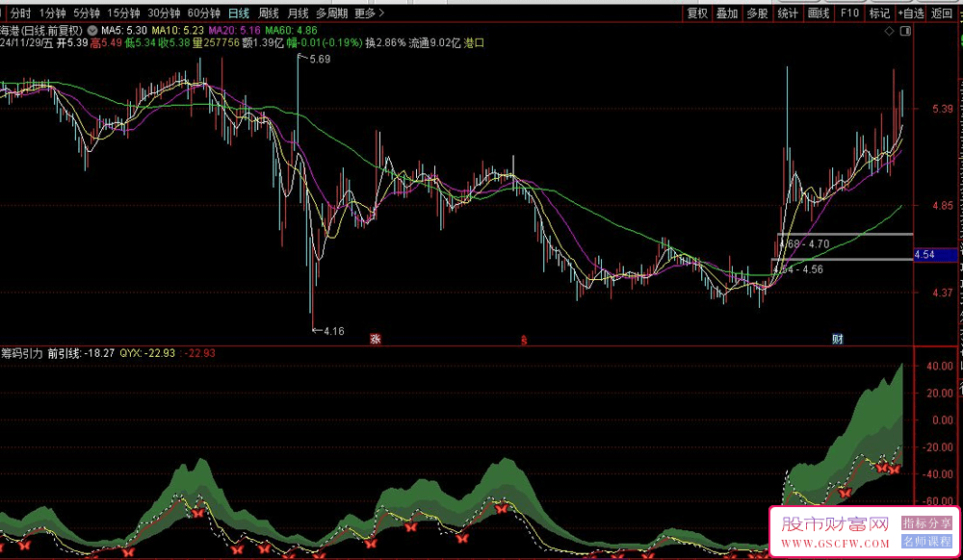Open the 多周期 multi-period view
Image resolution: width=963 pixels, height=560 pixels.
(330, 13)
